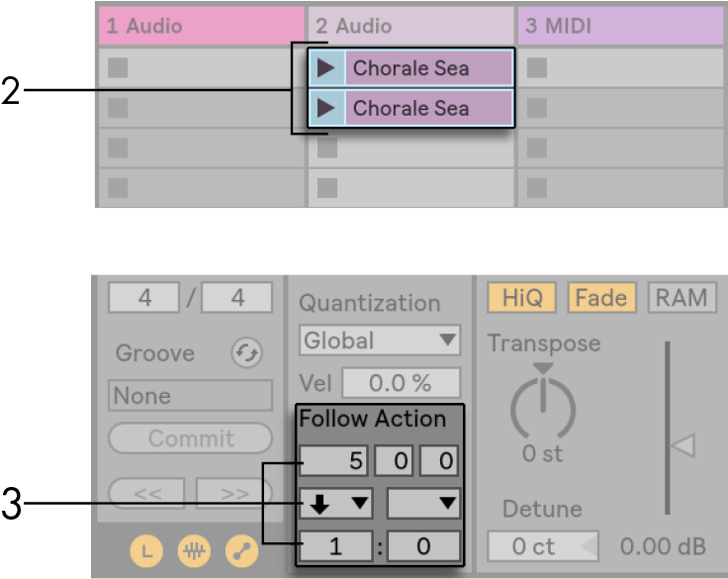Open the Quantization Global dropdown
This screenshot has width=728, height=579.
coord(380,341)
